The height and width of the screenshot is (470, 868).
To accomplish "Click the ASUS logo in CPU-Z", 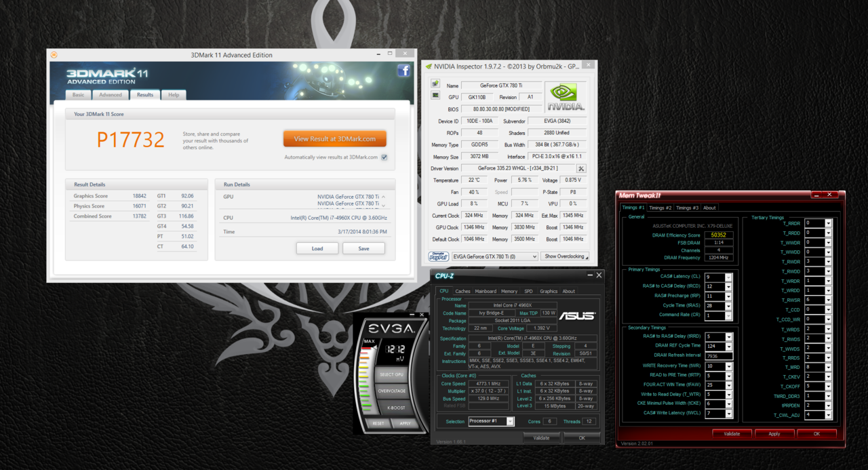I will click(x=577, y=316).
